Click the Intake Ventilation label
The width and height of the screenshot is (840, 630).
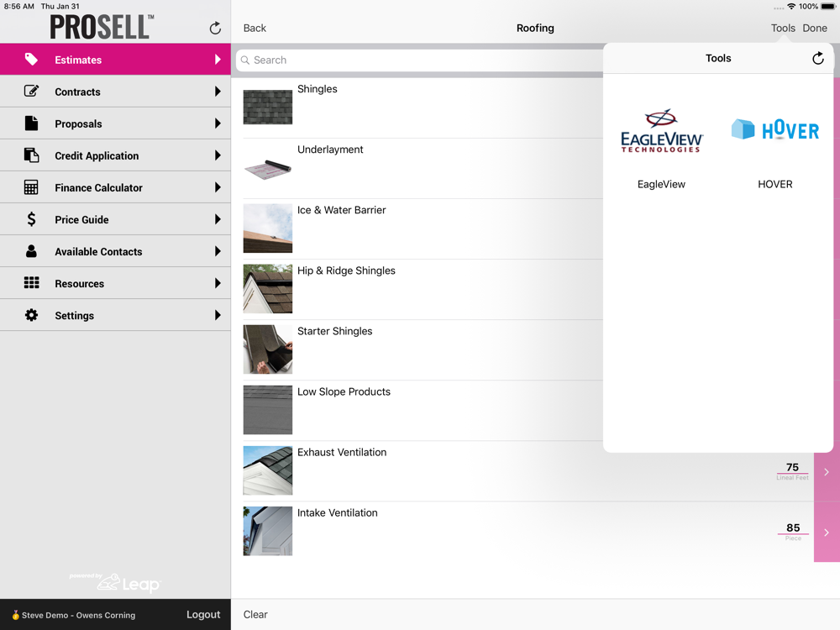click(x=338, y=512)
